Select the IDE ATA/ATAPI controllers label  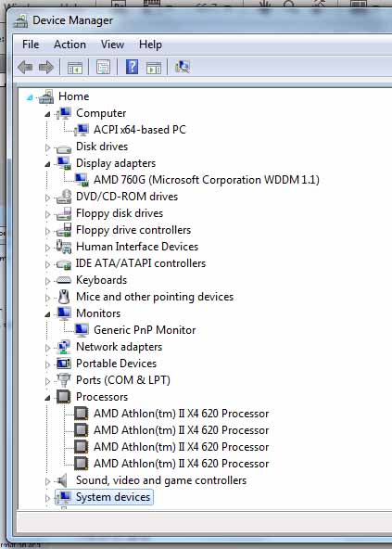[141, 263]
